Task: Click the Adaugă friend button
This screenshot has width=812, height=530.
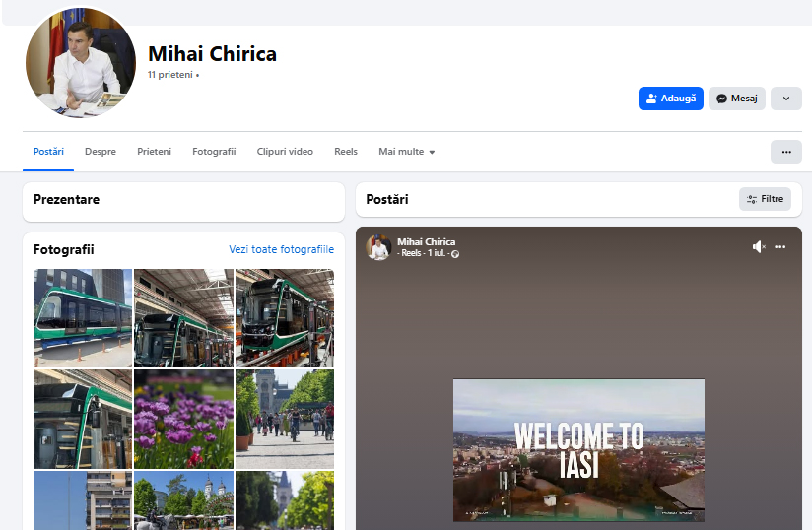Action: pyautogui.click(x=671, y=99)
